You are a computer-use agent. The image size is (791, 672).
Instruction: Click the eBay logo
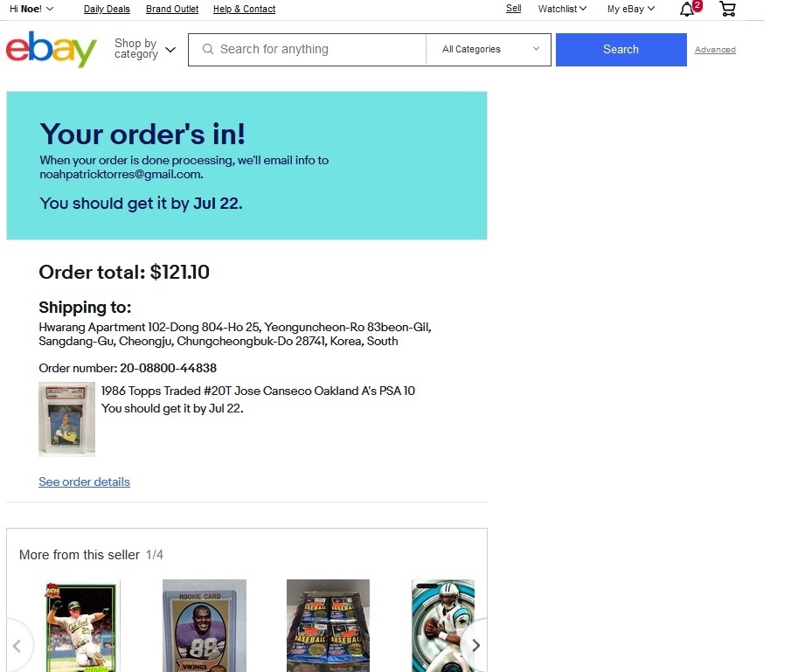(52, 49)
